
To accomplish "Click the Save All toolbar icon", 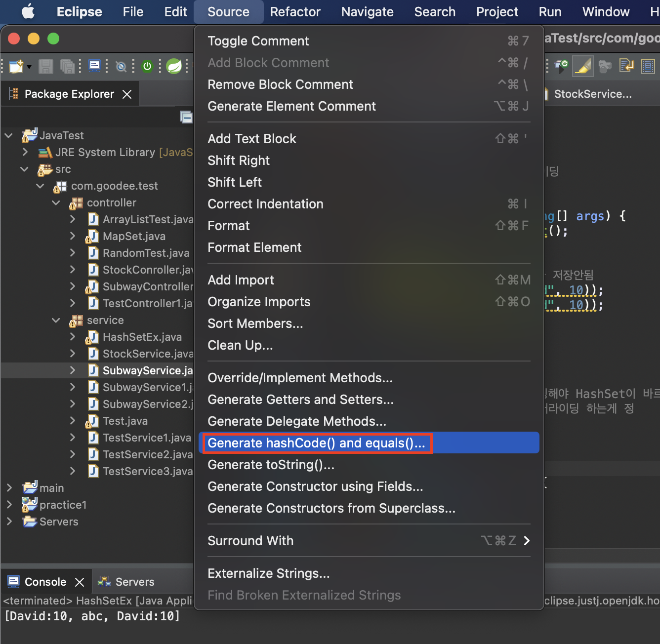I will pos(67,66).
